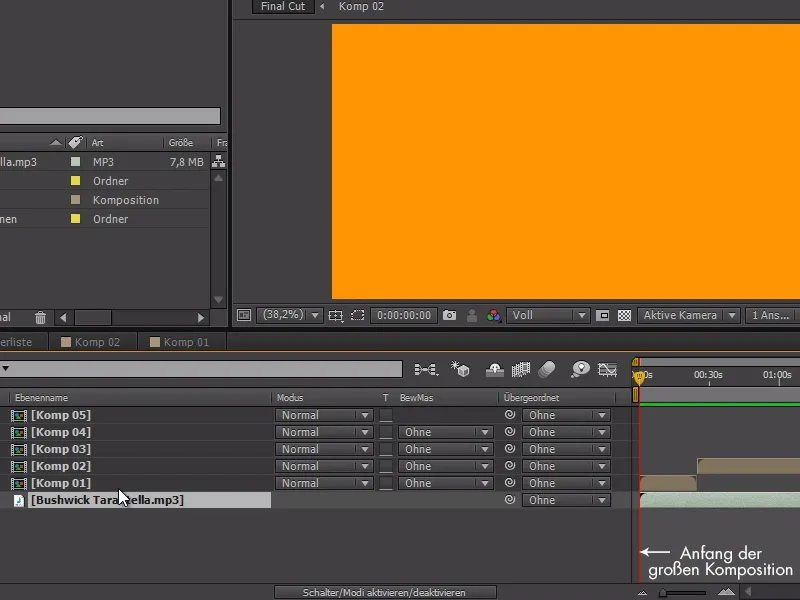Click the Ebenenname column header

[41, 397]
